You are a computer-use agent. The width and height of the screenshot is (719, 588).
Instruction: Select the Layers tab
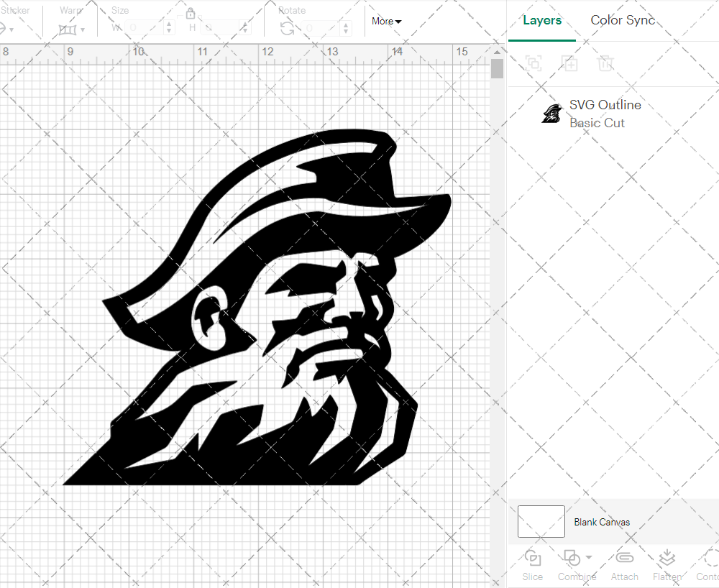click(542, 20)
